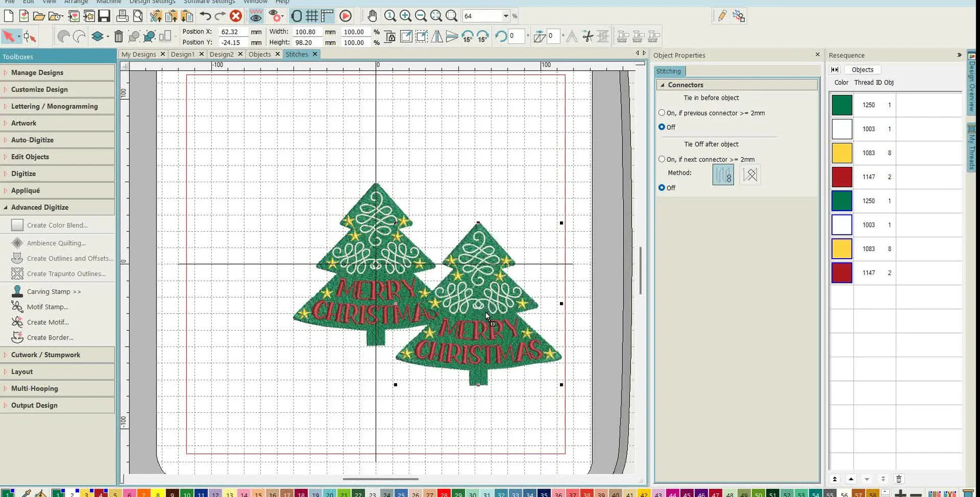Open Carving Stamp tool
980x497 pixels.
click(54, 292)
